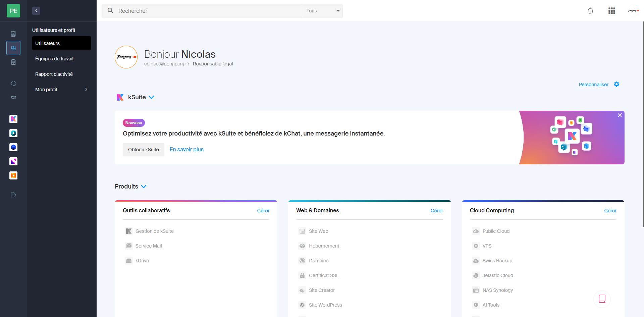Select the users sidebar icon
The height and width of the screenshot is (317, 644).
[x=13, y=48]
